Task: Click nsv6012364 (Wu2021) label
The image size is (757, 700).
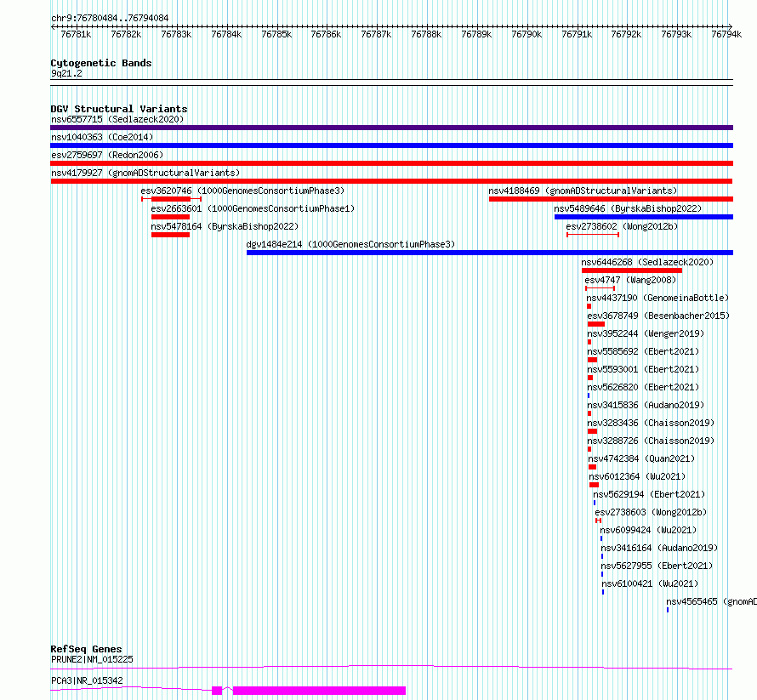Action: coord(637,476)
